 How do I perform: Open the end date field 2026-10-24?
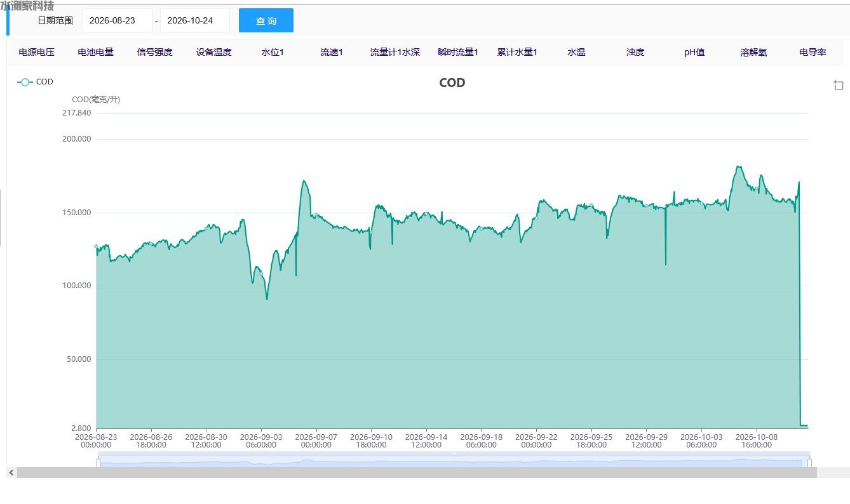[x=195, y=20]
